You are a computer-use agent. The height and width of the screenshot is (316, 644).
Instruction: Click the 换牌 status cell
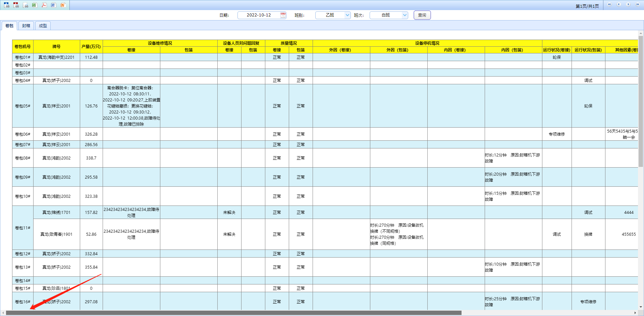(x=588, y=234)
